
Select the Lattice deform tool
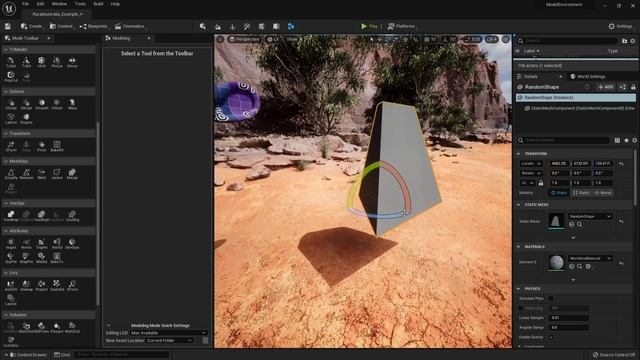[x=11, y=118]
